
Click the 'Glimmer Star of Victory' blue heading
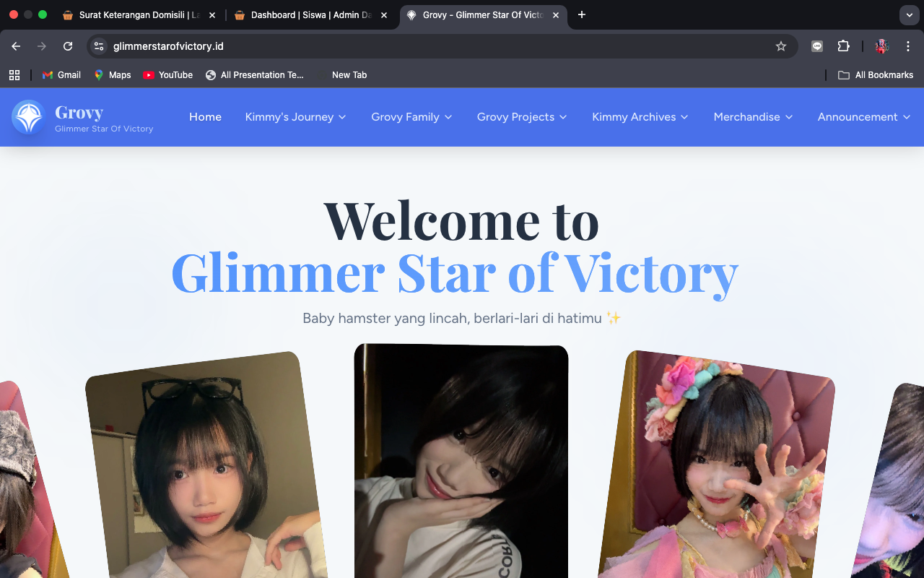click(x=455, y=273)
